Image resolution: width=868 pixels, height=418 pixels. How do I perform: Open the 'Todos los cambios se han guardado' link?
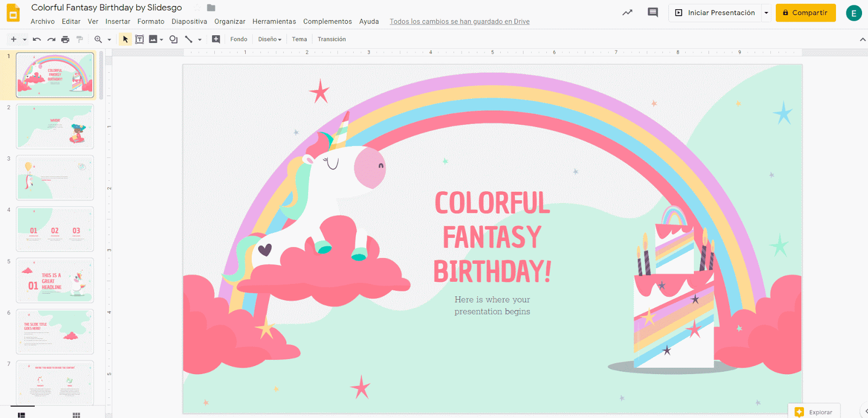(459, 22)
